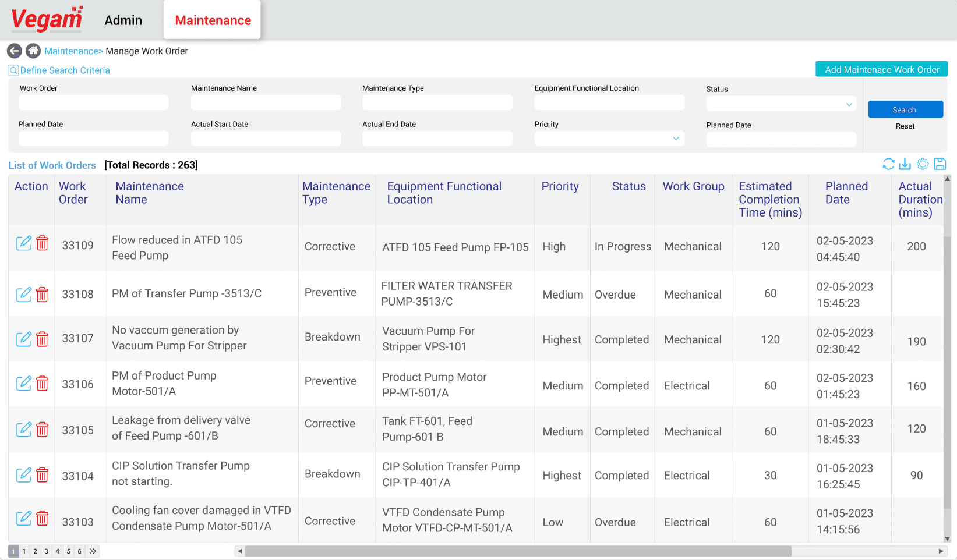Go back using the left arrow icon
The height and width of the screenshot is (560, 957).
[x=14, y=51]
